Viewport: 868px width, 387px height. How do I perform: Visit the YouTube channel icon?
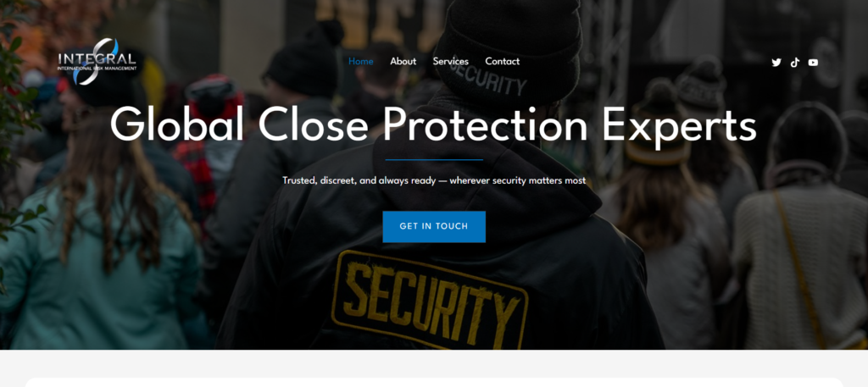coord(813,63)
